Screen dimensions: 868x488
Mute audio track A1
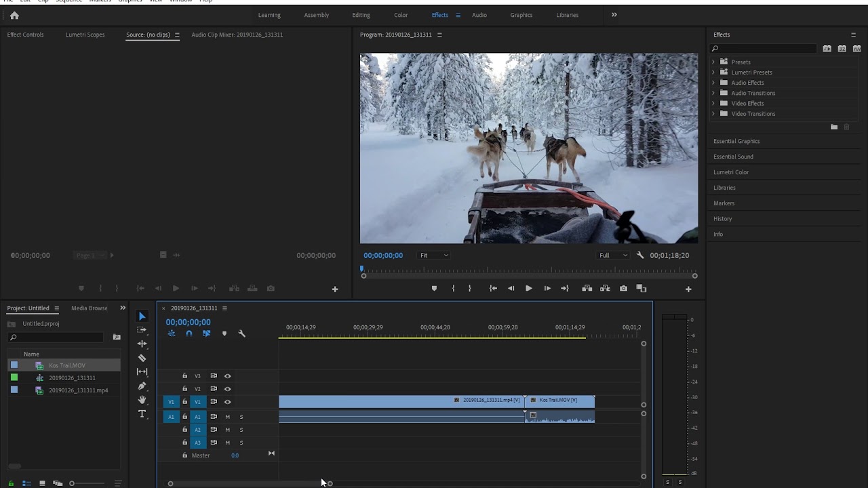point(228,417)
